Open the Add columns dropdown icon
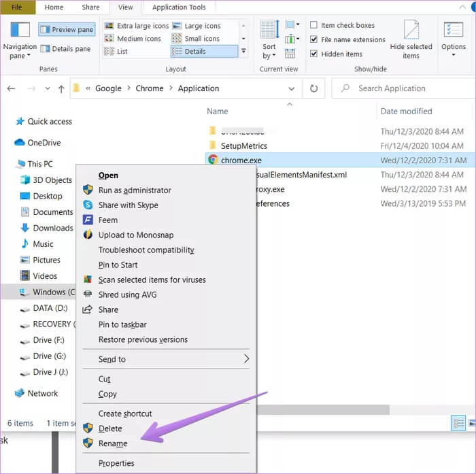 (292, 39)
